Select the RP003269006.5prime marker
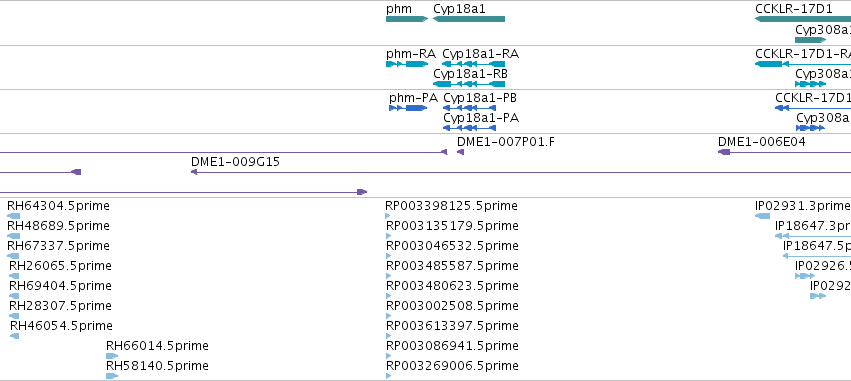This screenshot has width=851, height=381. (x=389, y=376)
